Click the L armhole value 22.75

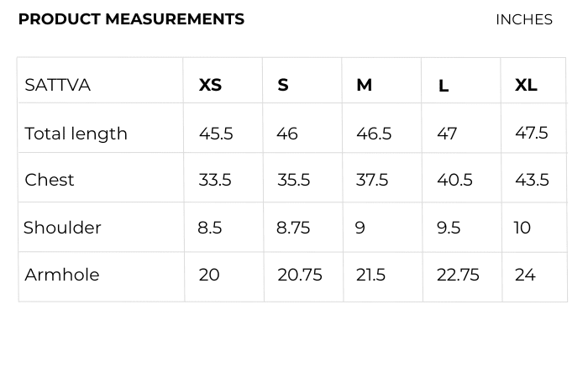(x=458, y=275)
